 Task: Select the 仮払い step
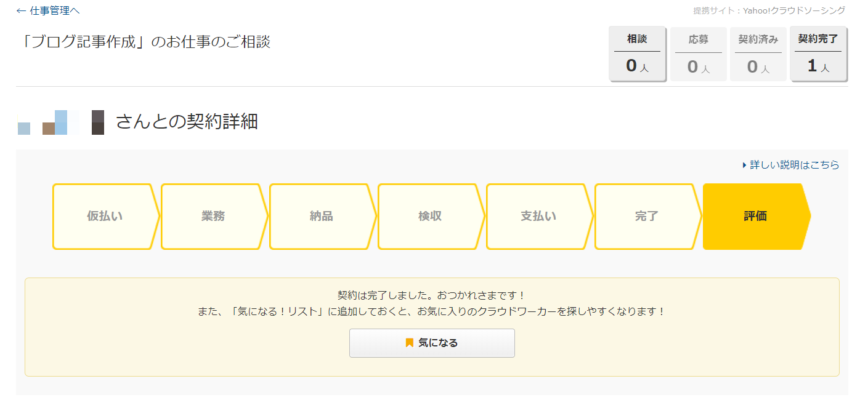105,217
